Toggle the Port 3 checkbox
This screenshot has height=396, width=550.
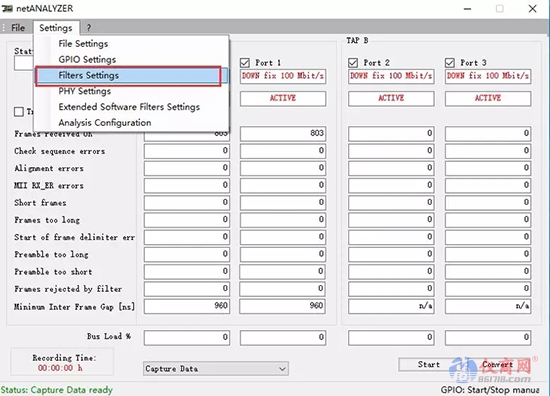point(450,63)
